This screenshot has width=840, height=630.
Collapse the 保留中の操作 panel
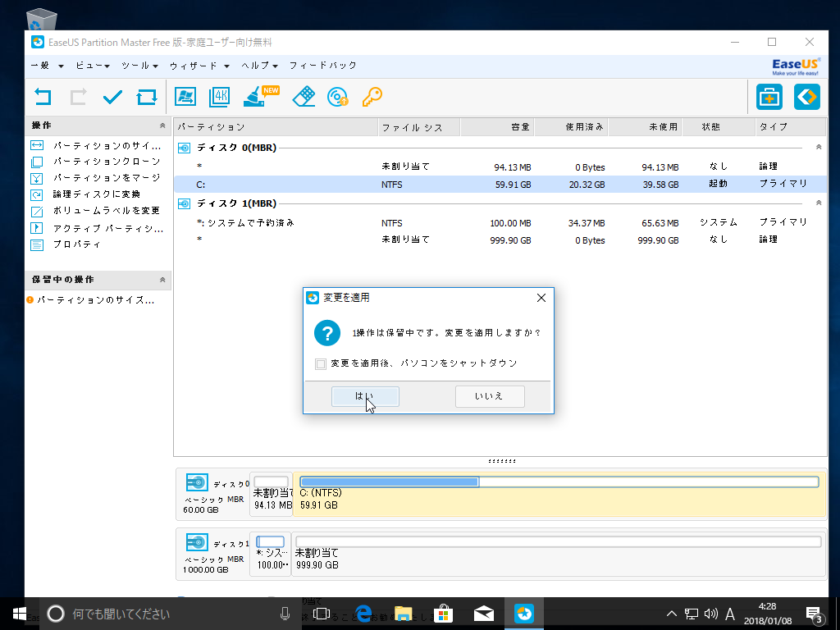[162, 280]
